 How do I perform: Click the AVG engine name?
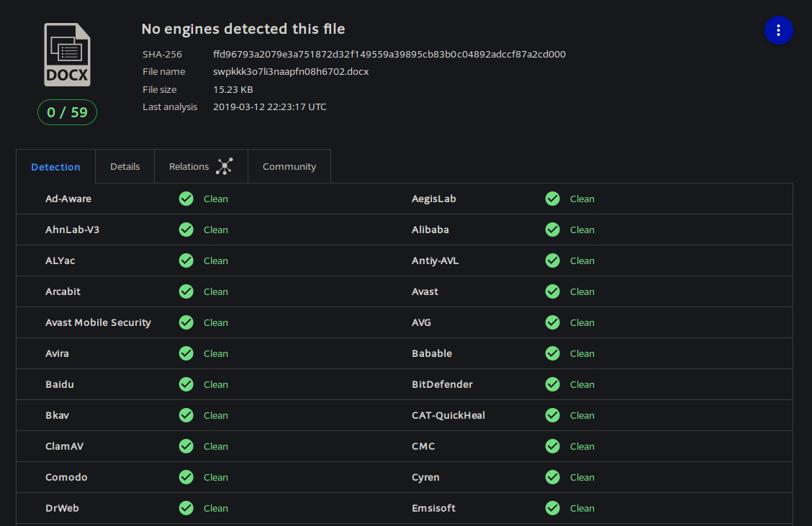click(421, 322)
